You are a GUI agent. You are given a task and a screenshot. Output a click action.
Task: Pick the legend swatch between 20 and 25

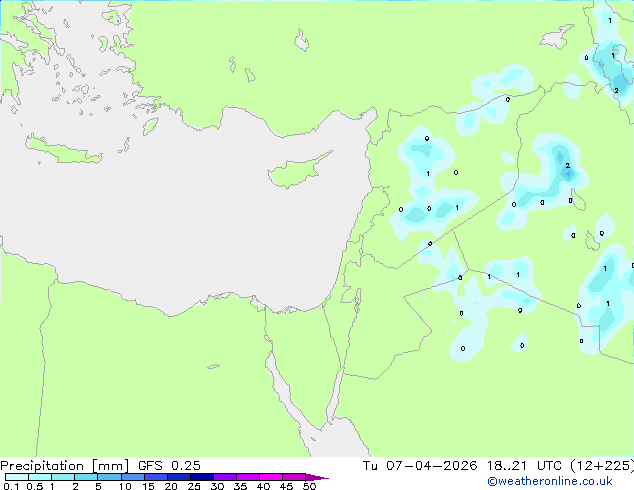(178, 477)
